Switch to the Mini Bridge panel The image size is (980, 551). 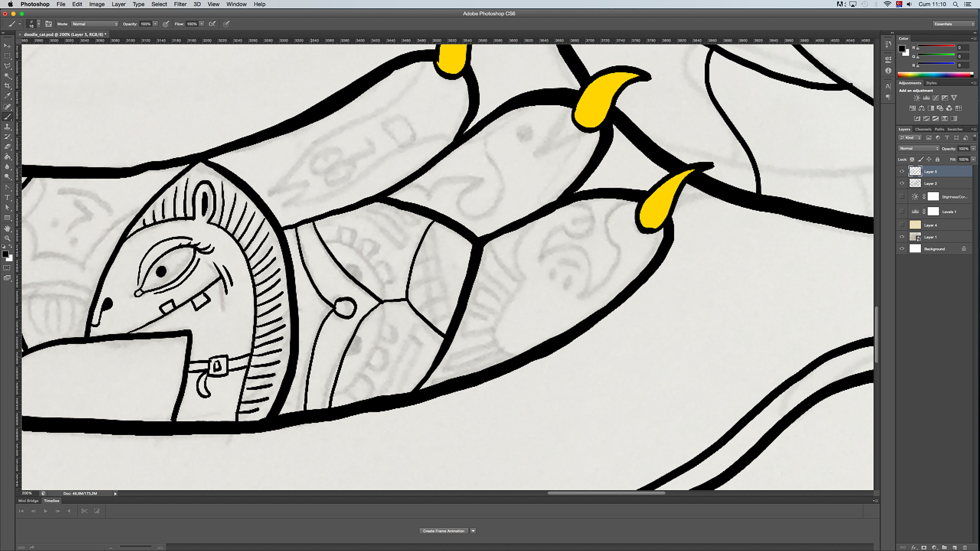28,501
